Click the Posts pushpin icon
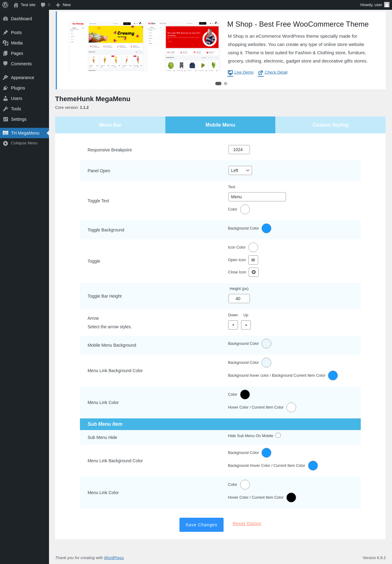Image resolution: width=392 pixels, height=564 pixels. point(6,32)
